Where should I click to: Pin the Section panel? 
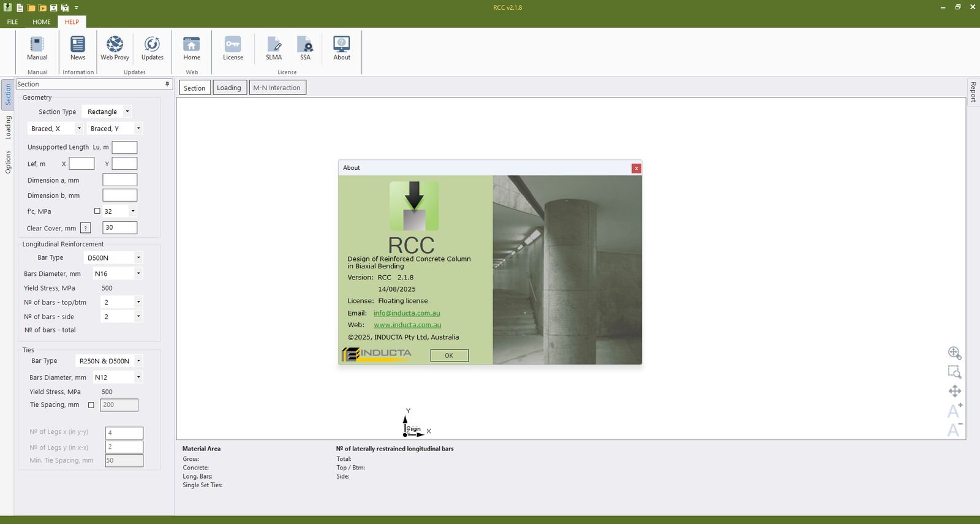click(167, 84)
